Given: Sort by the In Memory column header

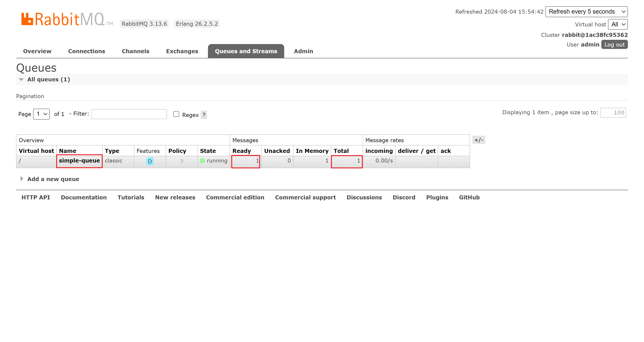Looking at the screenshot, I should tap(312, 151).
